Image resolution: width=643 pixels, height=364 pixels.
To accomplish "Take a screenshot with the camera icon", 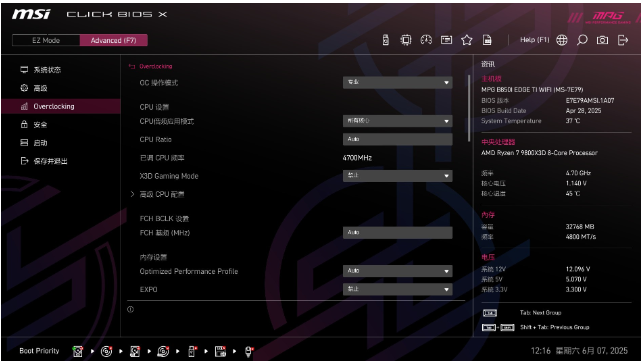I will [x=602, y=40].
